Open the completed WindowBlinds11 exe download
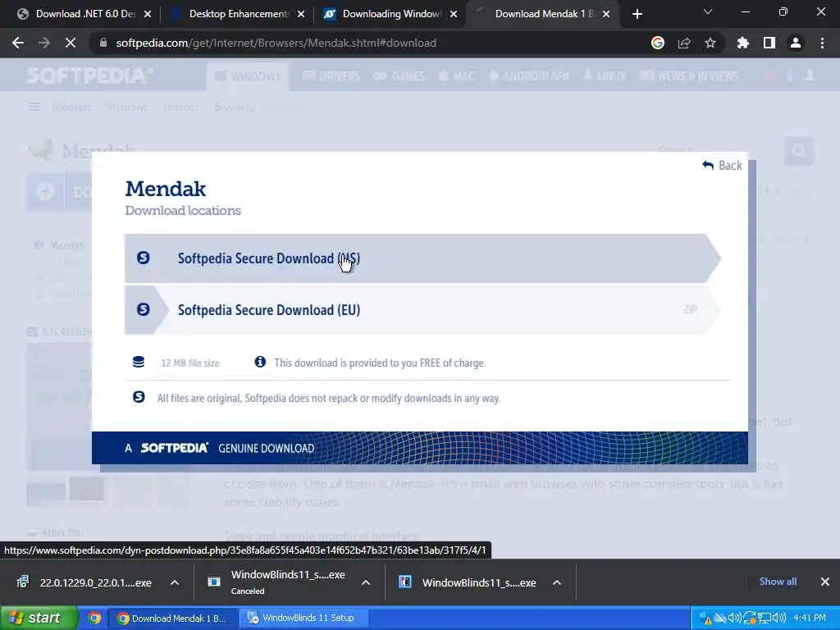Image resolution: width=840 pixels, height=630 pixels. click(x=469, y=582)
